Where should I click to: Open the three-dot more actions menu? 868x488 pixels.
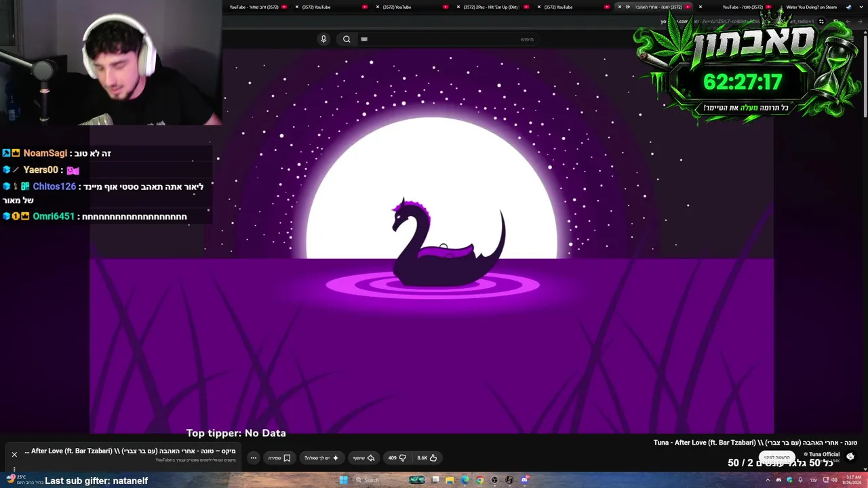point(253,457)
